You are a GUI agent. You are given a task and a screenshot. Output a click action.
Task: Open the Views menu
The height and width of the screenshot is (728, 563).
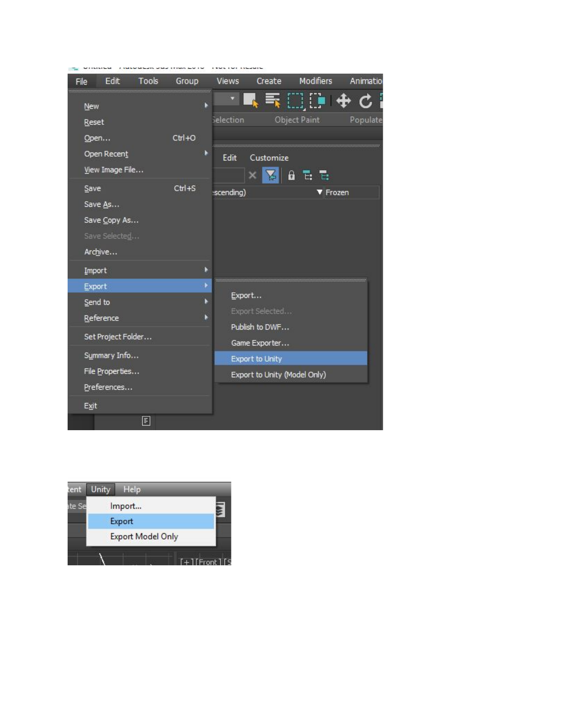point(228,81)
